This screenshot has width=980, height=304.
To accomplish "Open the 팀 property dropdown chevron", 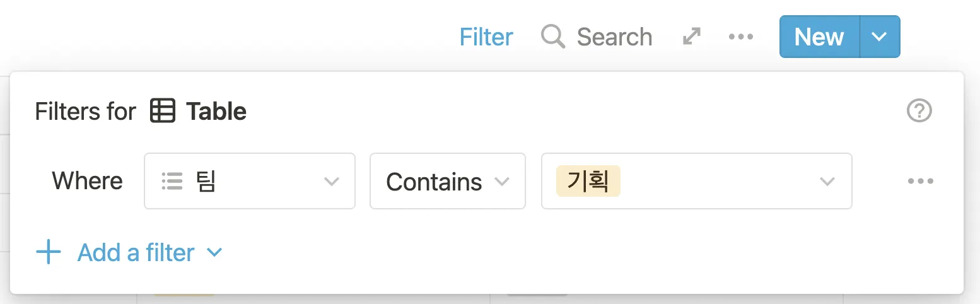I will [x=331, y=182].
